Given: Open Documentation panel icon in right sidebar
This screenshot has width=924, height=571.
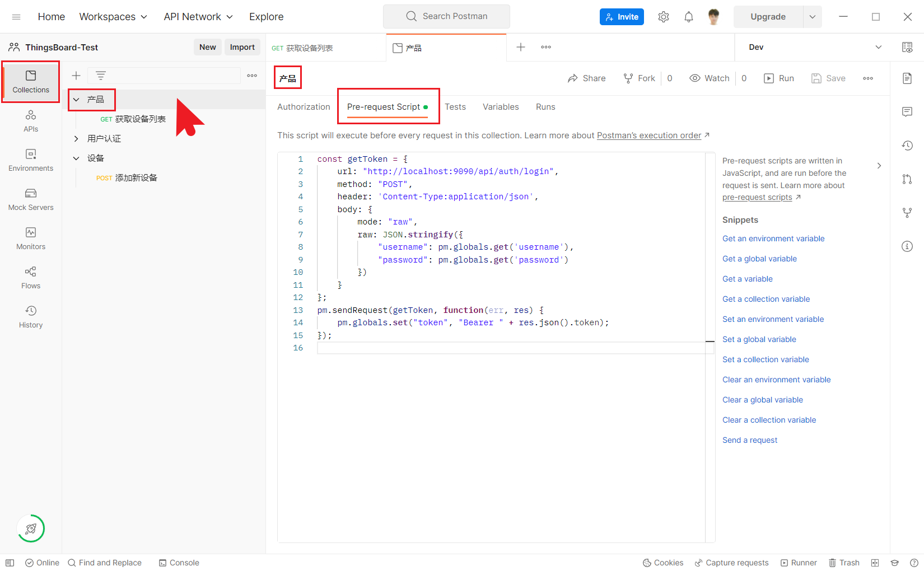Looking at the screenshot, I should [x=907, y=78].
